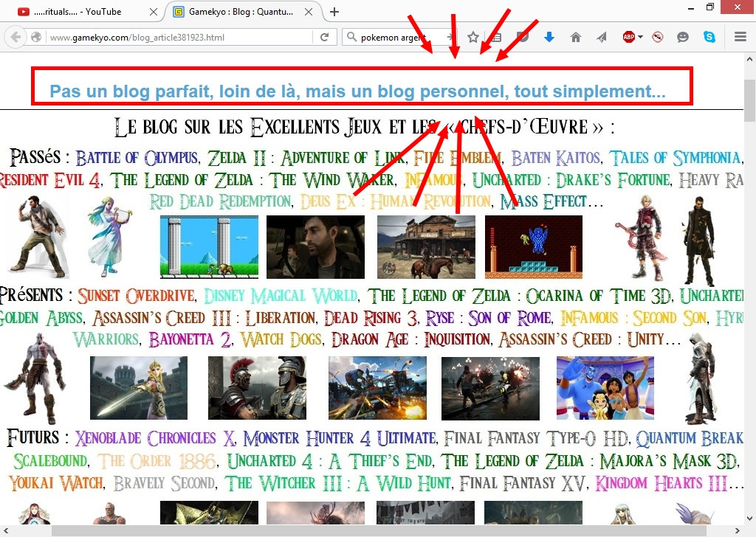Open the downloads panel
The image size is (756, 537).
[549, 37]
